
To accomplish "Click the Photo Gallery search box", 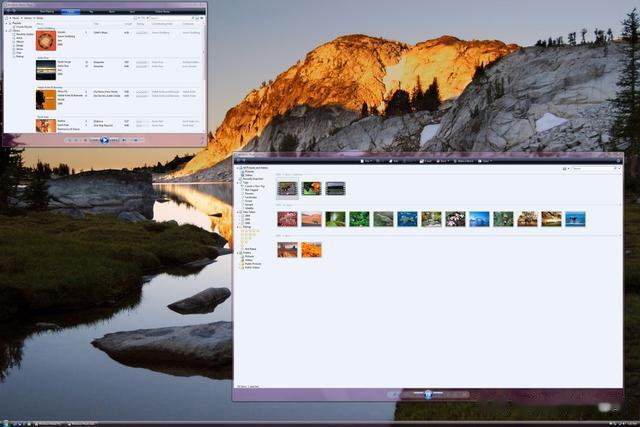I will [593, 169].
